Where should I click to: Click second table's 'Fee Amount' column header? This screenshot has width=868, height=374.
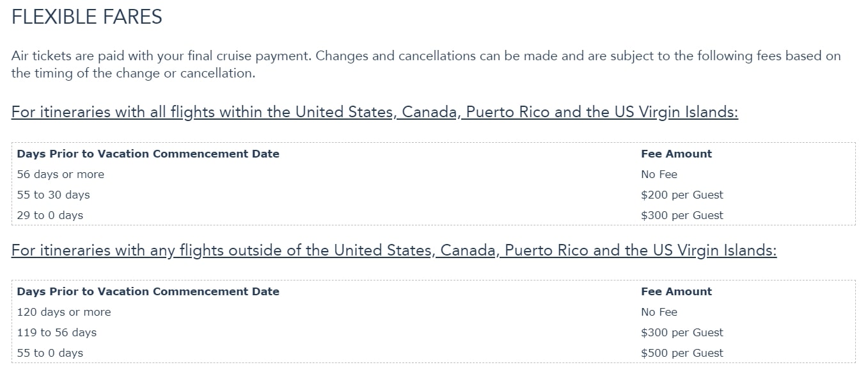pos(676,291)
